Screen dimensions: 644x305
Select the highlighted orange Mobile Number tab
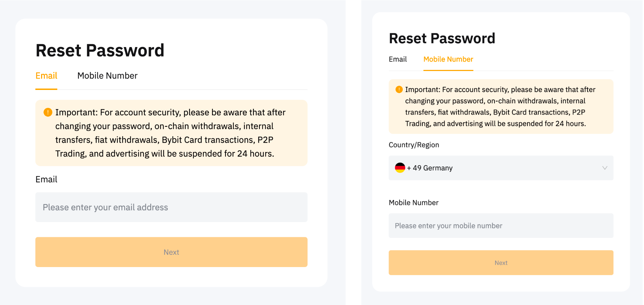pos(448,59)
